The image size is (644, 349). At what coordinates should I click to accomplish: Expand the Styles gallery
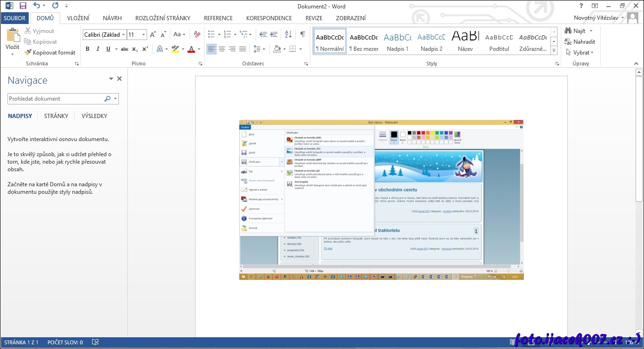pos(554,51)
